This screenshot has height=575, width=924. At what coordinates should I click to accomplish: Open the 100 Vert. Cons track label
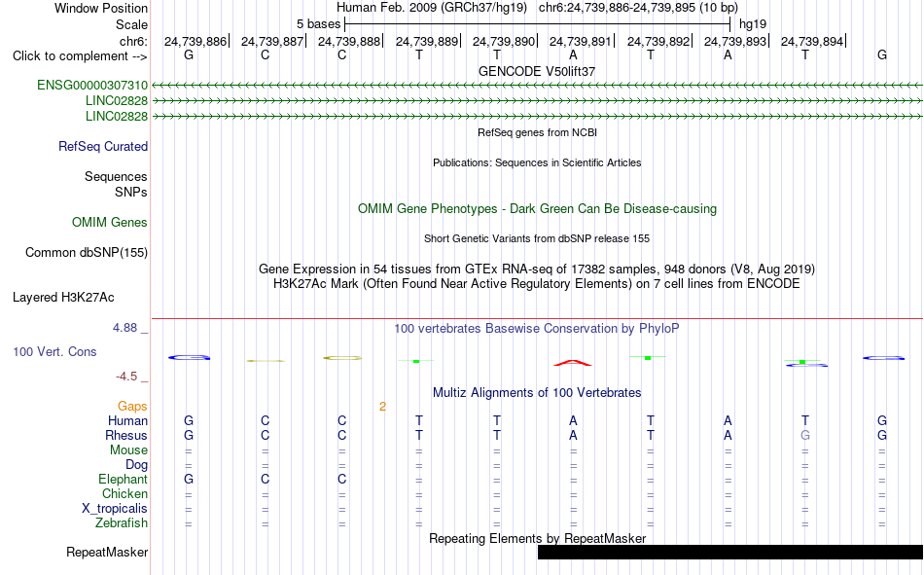(54, 351)
